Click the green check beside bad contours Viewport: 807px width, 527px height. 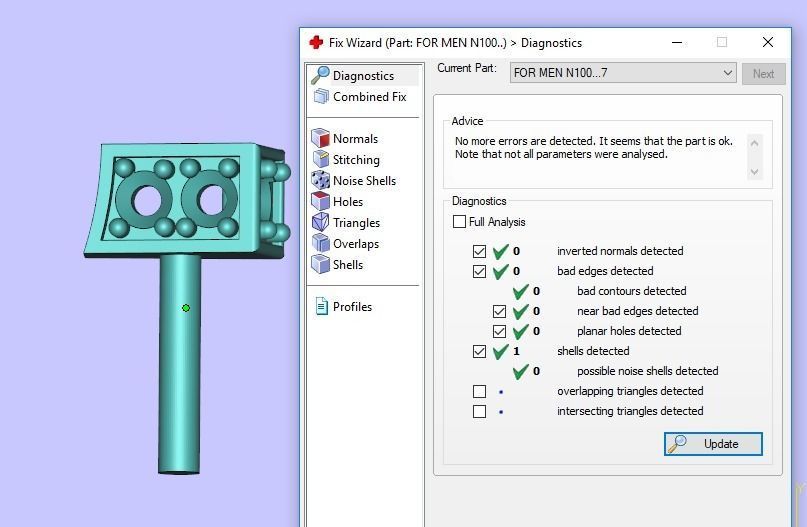tap(520, 291)
